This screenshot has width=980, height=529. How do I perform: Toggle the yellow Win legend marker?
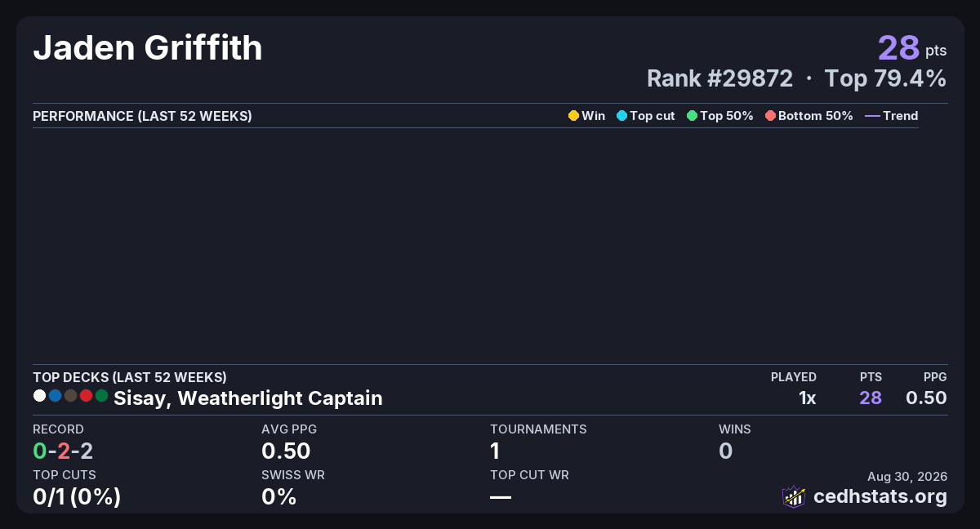[x=573, y=116]
